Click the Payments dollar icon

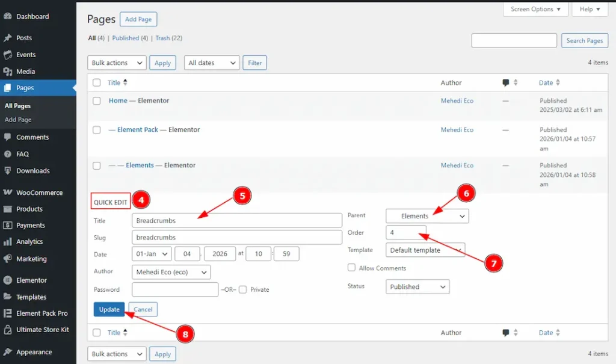coord(7,225)
